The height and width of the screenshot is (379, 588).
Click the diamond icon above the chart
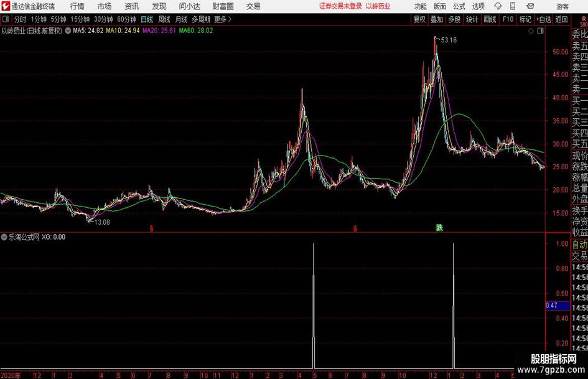tap(531, 31)
